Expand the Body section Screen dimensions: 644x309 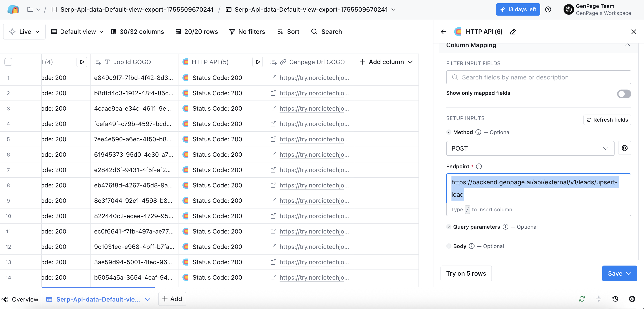pyautogui.click(x=449, y=246)
